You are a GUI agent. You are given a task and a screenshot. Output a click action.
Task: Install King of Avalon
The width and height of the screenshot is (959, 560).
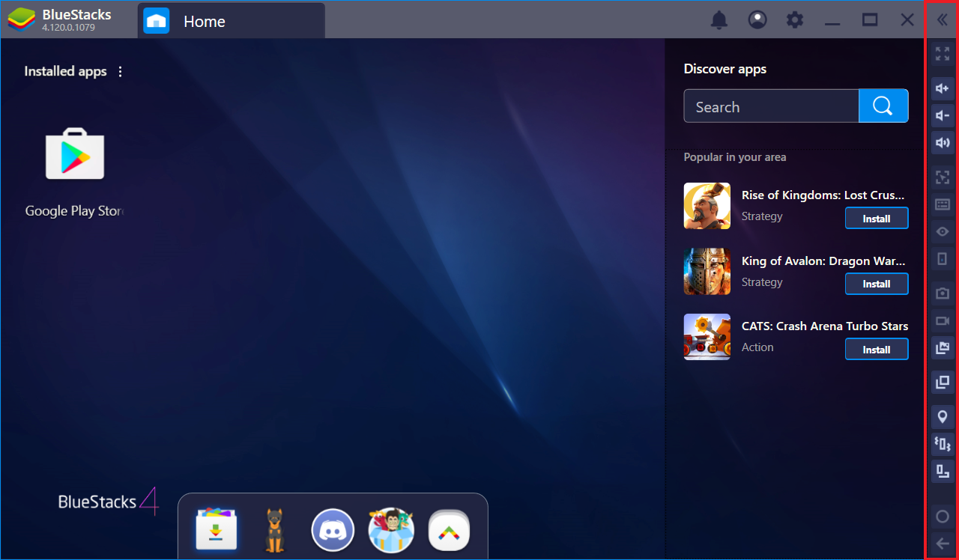(x=877, y=284)
